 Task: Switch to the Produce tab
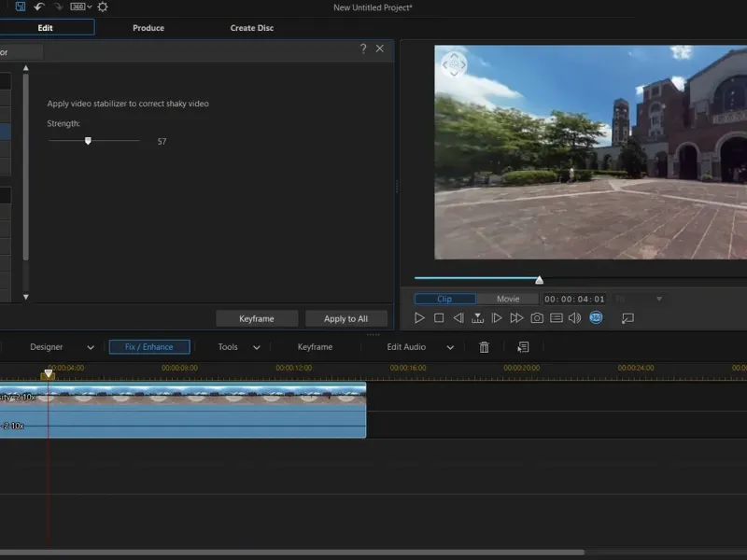[148, 28]
